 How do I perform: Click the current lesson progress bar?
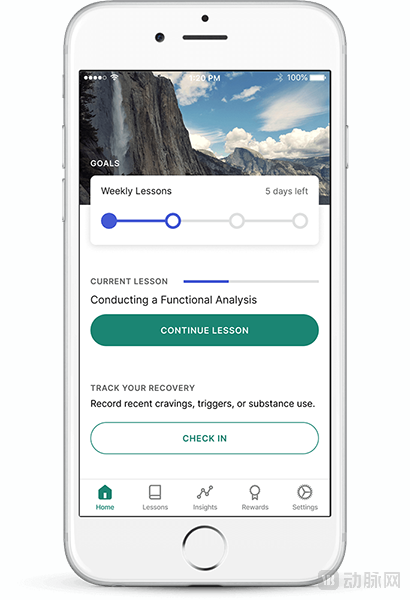point(251,281)
